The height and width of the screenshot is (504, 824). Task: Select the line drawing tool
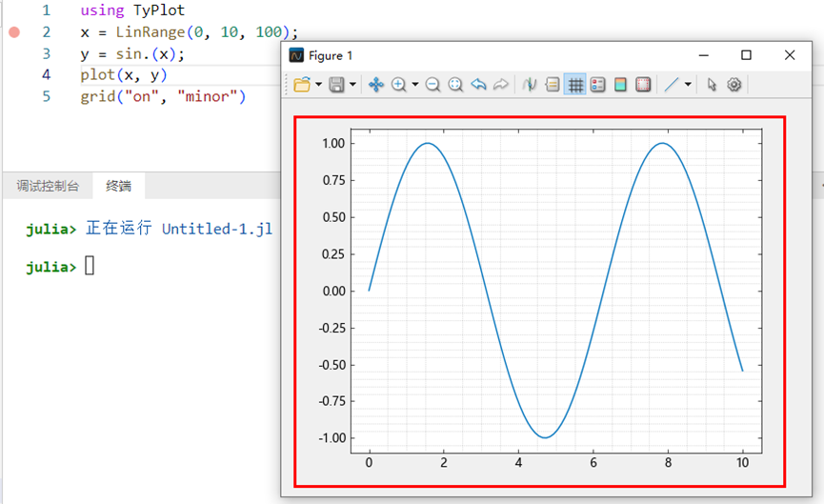click(x=671, y=85)
